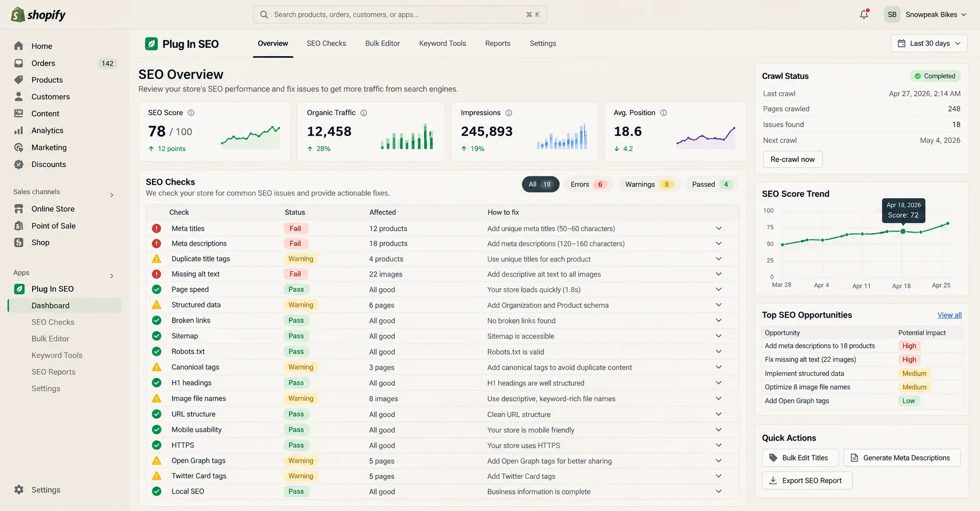
Task: Click the Apr 18 point on score trend
Action: click(903, 232)
